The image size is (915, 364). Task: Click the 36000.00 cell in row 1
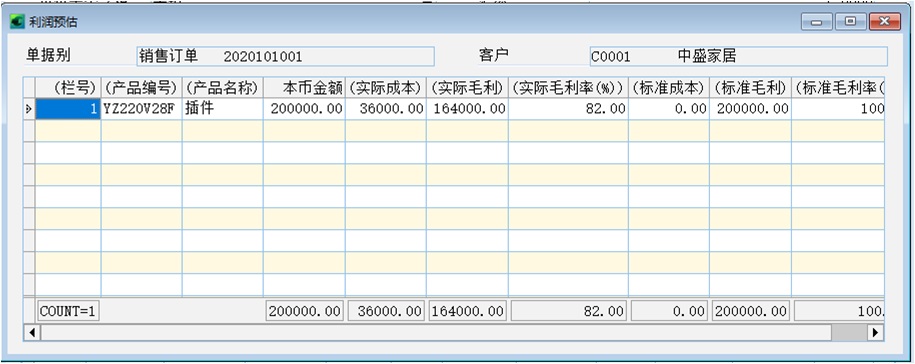click(386, 109)
